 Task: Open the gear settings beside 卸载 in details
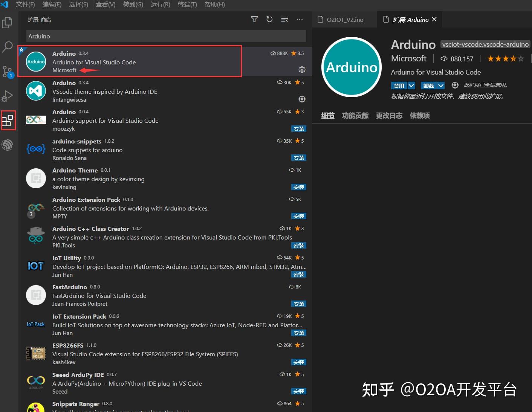[x=455, y=85]
